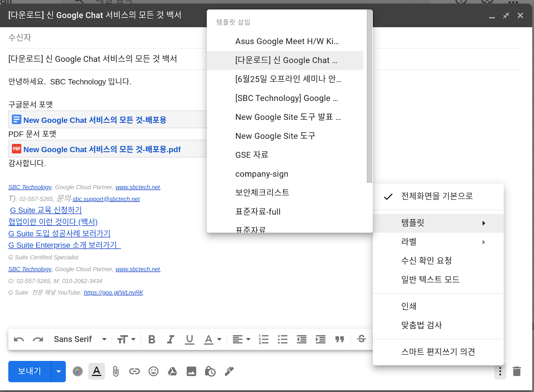The width and height of the screenshot is (534, 392).
Task: Open the text size dropdown
Action: click(126, 339)
